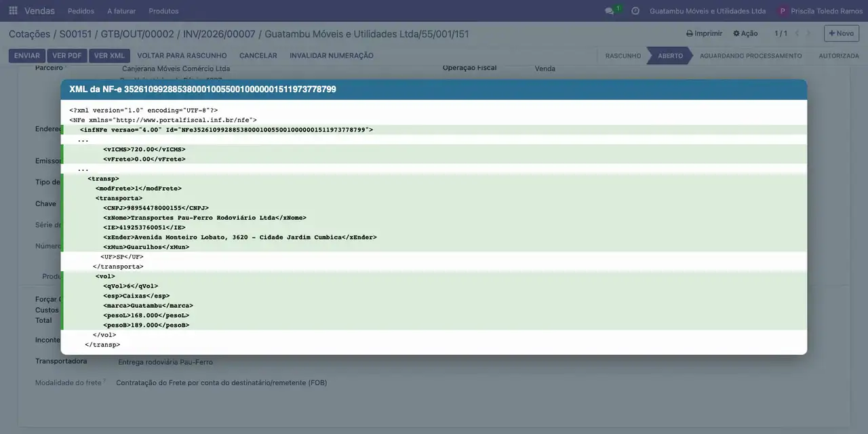The image size is (868, 434).
Task: Click the qVol 6 line
Action: [130, 286]
